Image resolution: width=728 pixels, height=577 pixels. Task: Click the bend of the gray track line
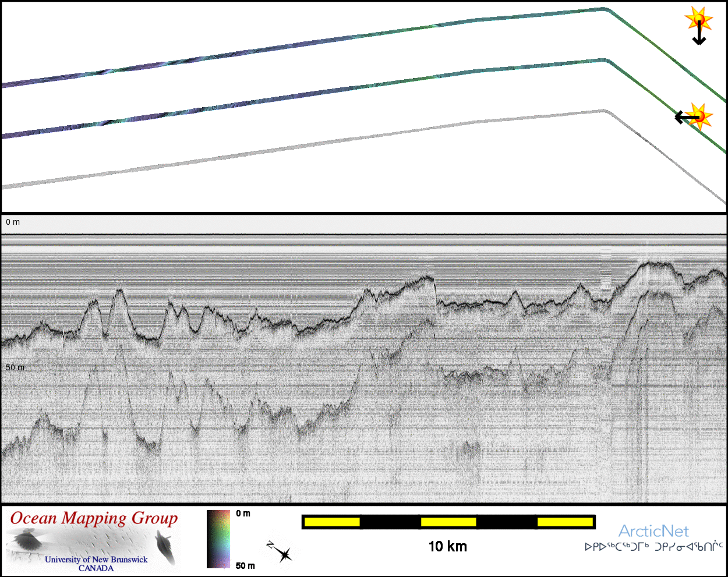[x=606, y=111]
